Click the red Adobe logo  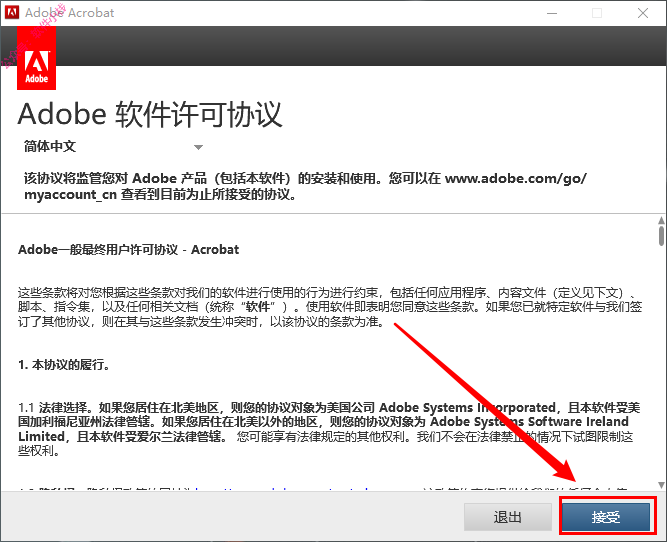[37, 58]
